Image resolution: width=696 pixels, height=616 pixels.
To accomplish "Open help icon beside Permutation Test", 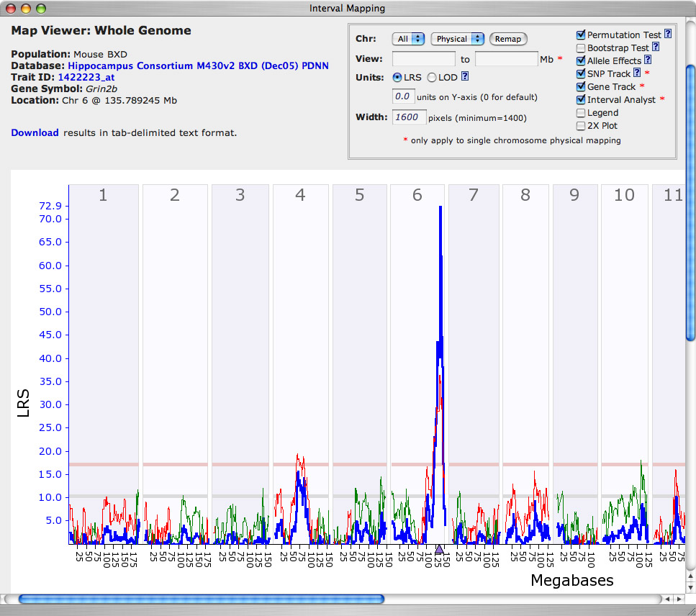I will [667, 35].
